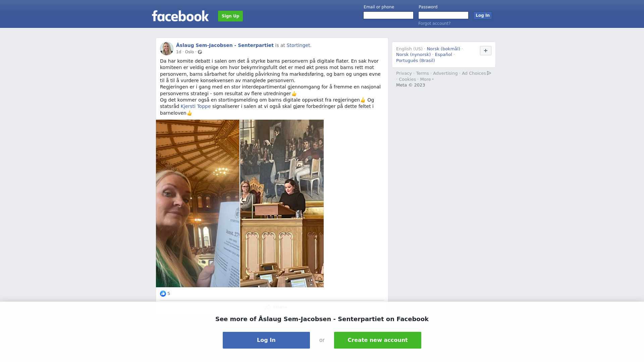The image size is (644, 362).
Task: Click the Email or phone field
Action: [x=388, y=15]
